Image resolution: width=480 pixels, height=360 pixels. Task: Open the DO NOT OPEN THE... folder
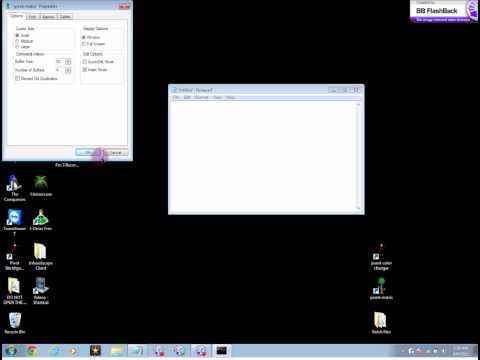coord(14,291)
